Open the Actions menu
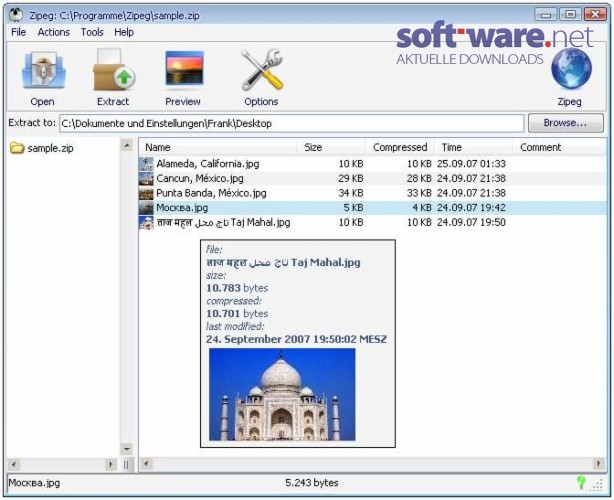Image resolution: width=614 pixels, height=500 pixels. point(54,32)
